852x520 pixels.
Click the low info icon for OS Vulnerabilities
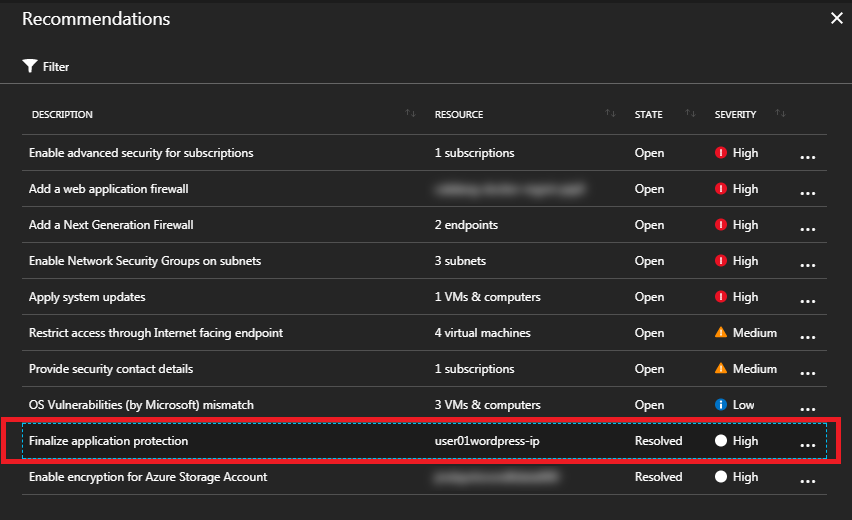tap(721, 404)
